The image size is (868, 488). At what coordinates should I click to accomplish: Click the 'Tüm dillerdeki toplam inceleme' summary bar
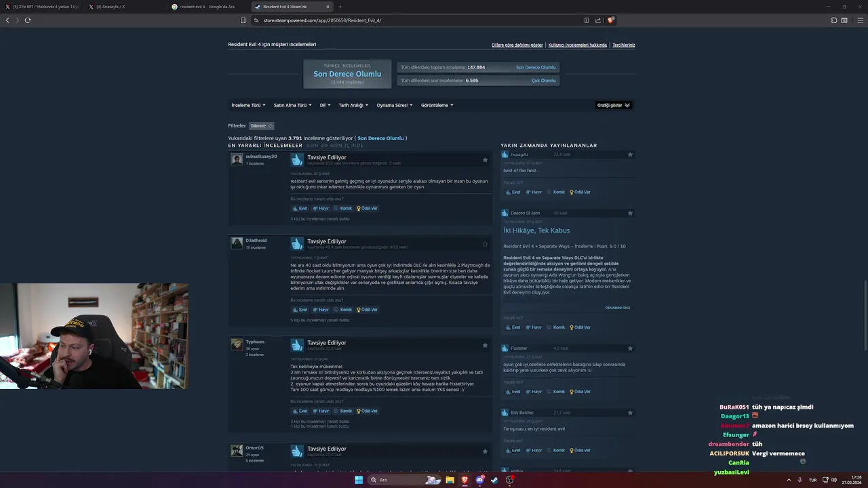pos(478,68)
